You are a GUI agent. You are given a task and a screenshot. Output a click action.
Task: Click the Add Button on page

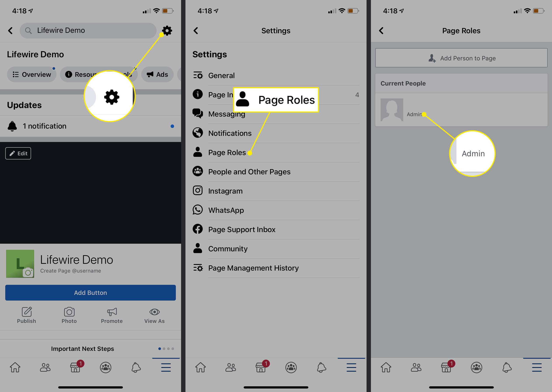click(x=90, y=292)
